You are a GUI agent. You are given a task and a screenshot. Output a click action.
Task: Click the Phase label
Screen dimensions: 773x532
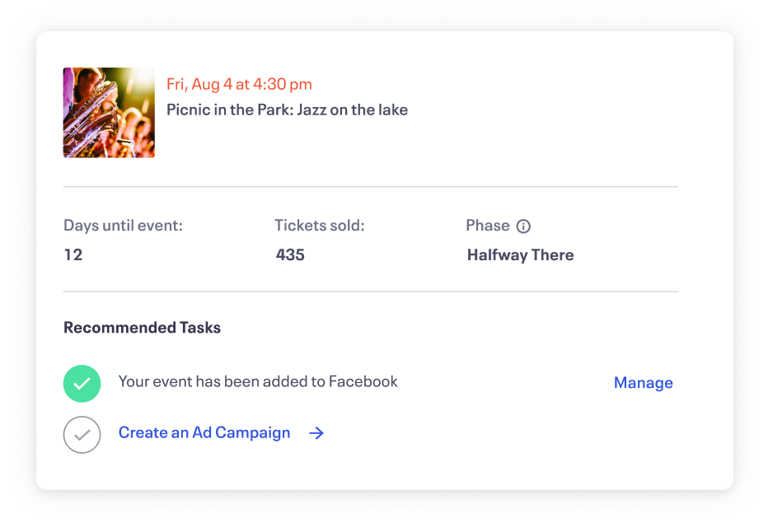(488, 225)
